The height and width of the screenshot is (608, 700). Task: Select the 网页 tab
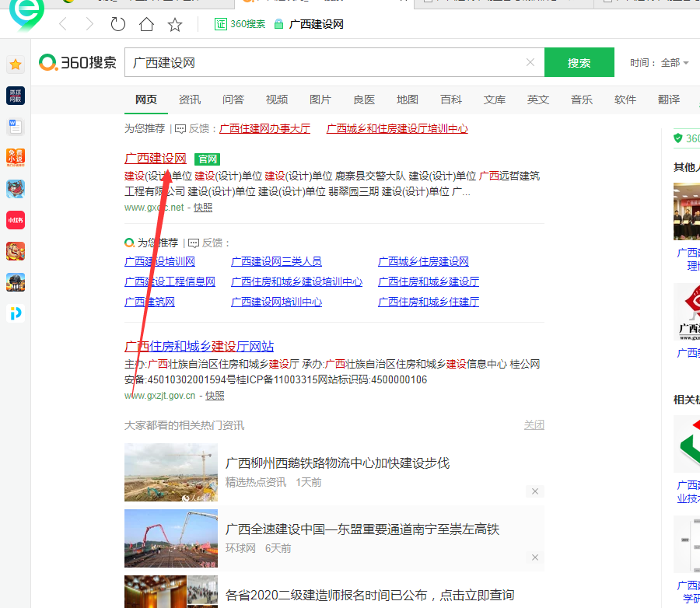click(146, 100)
